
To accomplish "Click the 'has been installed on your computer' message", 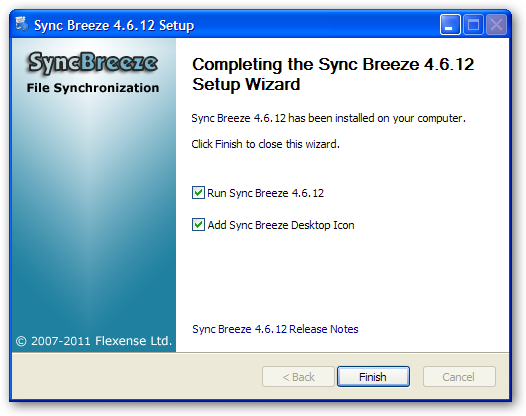I will click(328, 118).
